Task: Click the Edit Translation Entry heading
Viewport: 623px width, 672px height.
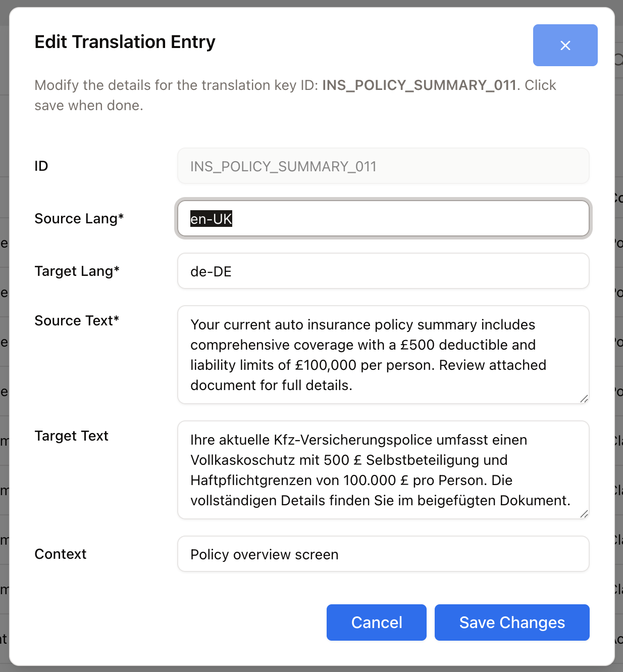Action: click(125, 42)
